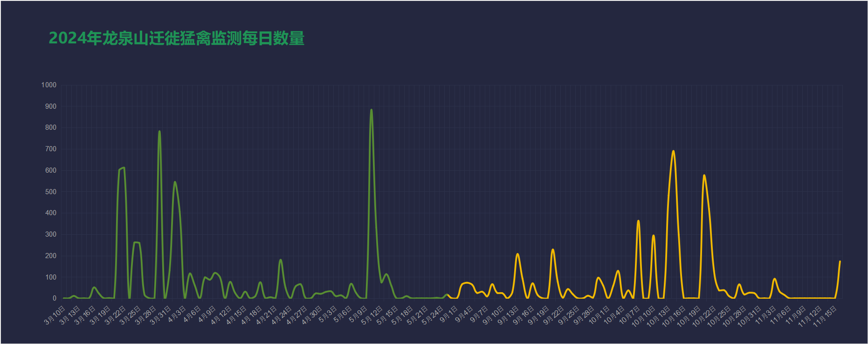Select the y-axis label 600
Screen dimensions: 868x344
[51, 170]
